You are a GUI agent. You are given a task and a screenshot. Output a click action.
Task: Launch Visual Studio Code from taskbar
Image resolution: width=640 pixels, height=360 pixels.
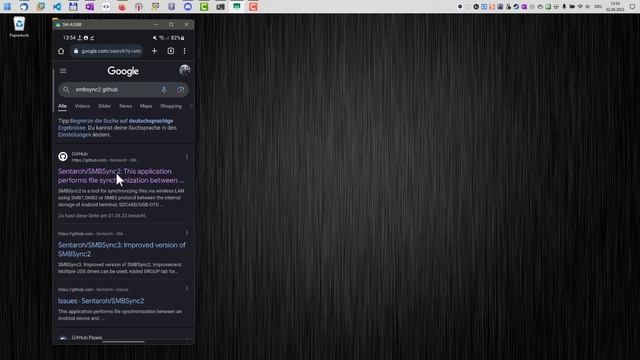57,7
